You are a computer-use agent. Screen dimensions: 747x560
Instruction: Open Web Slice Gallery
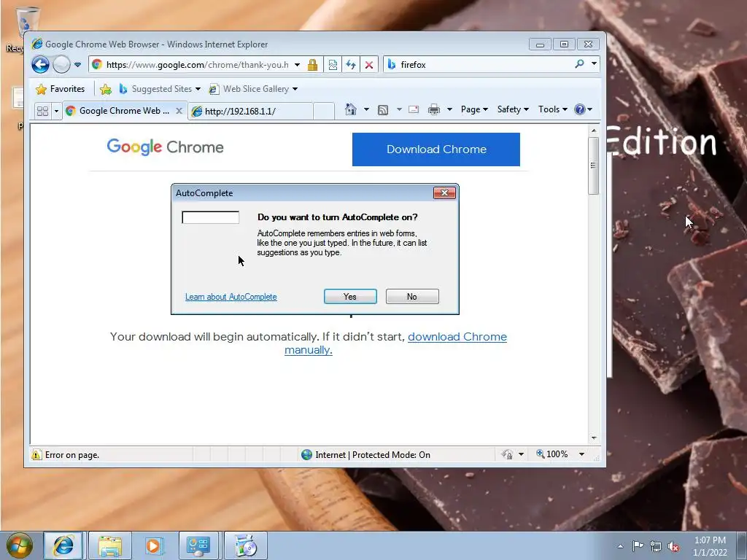(x=253, y=89)
